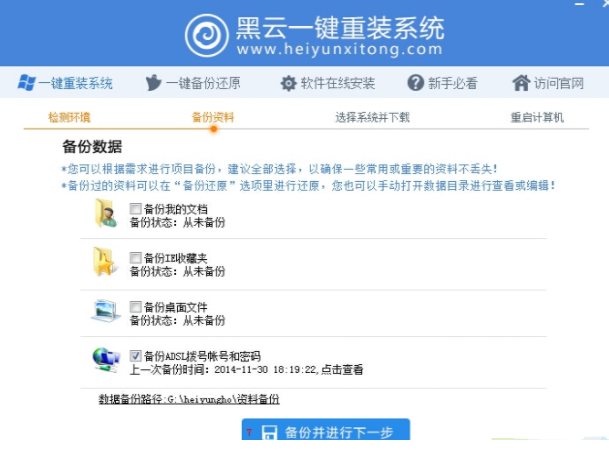The height and width of the screenshot is (460, 609).
Task: Click the star folder icon for 备份IE收藏夹
Action: point(104,262)
